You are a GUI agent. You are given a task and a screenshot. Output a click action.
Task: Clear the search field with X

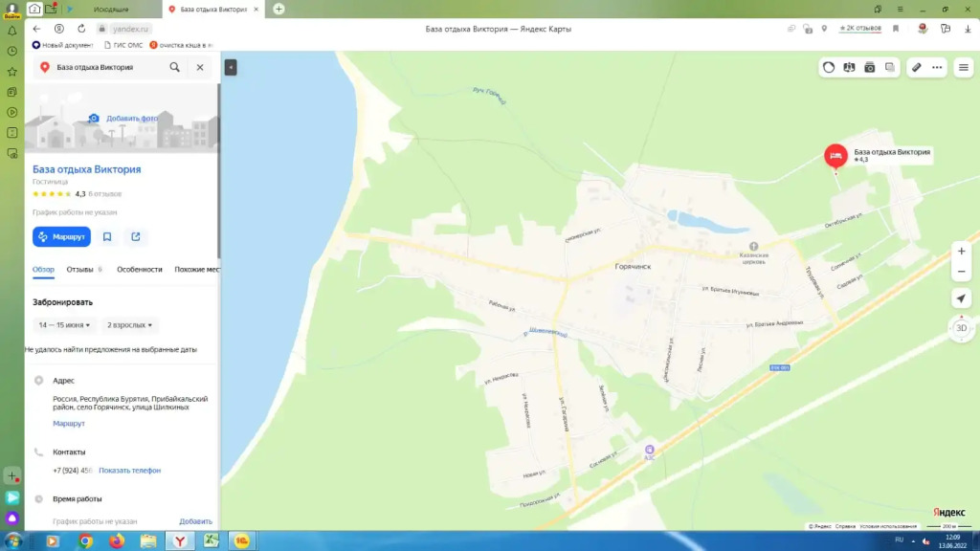pos(200,68)
